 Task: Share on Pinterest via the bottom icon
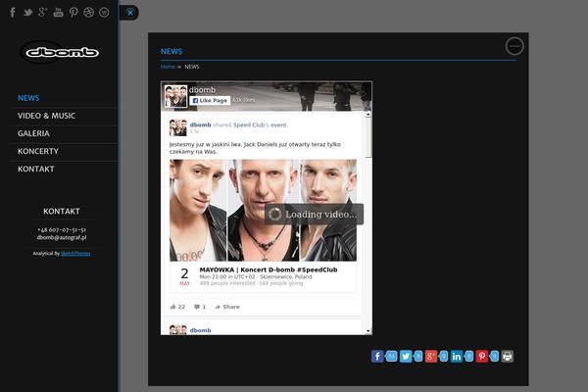[x=482, y=356]
